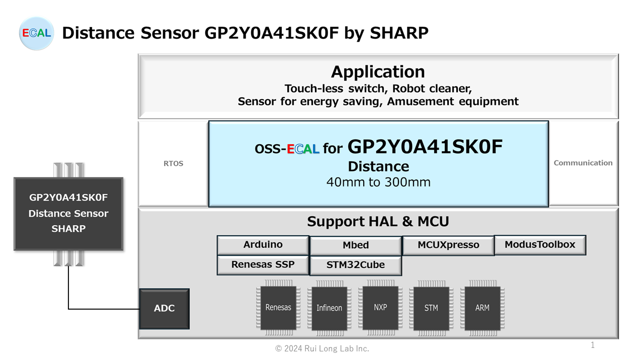Select the NXP chip icon

click(380, 307)
